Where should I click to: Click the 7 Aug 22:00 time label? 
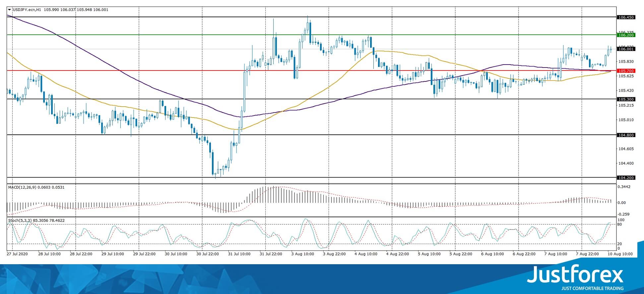[588, 254]
